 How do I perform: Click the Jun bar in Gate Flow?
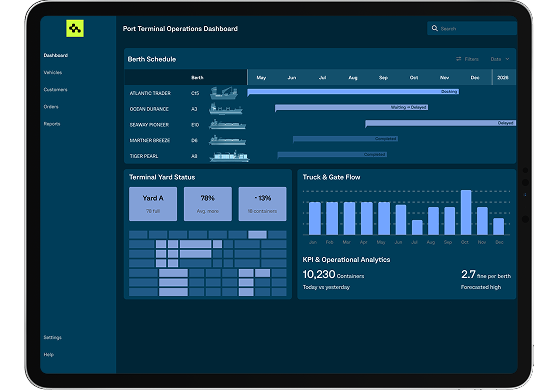[401, 220]
